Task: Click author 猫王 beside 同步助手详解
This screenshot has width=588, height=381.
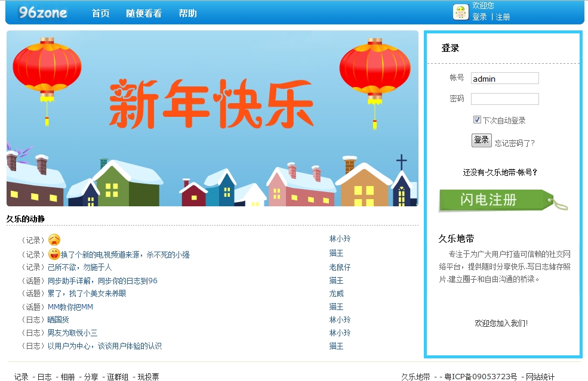Action: coord(336,280)
